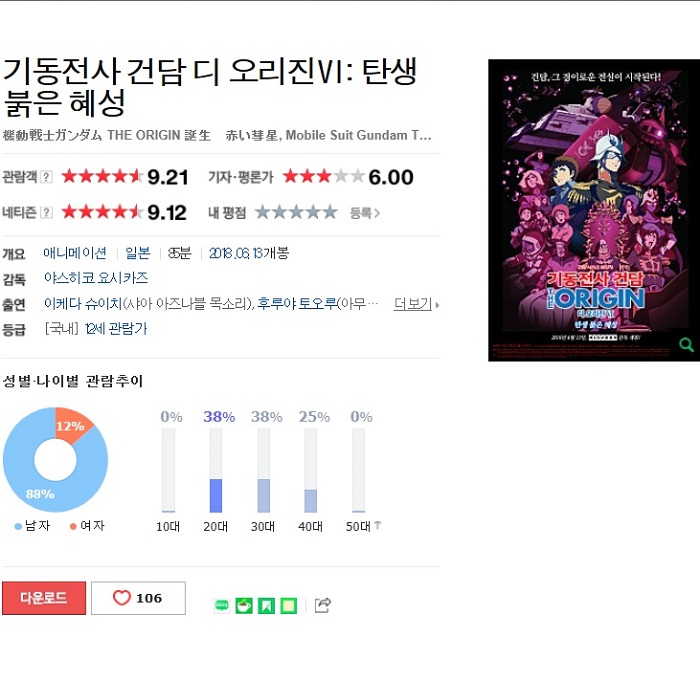
Task: Click the 20대 age group bar
Action: [x=216, y=471]
